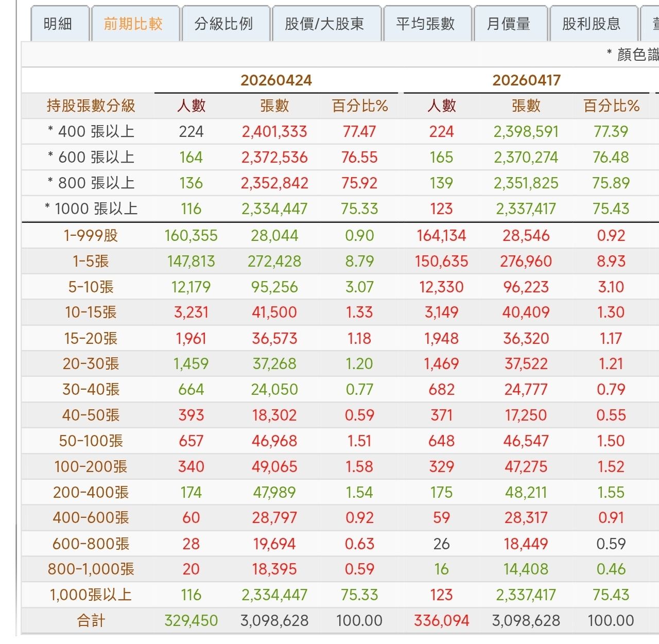Select the * 400 張以上 row label
This screenshot has height=644, width=659.
91,132
